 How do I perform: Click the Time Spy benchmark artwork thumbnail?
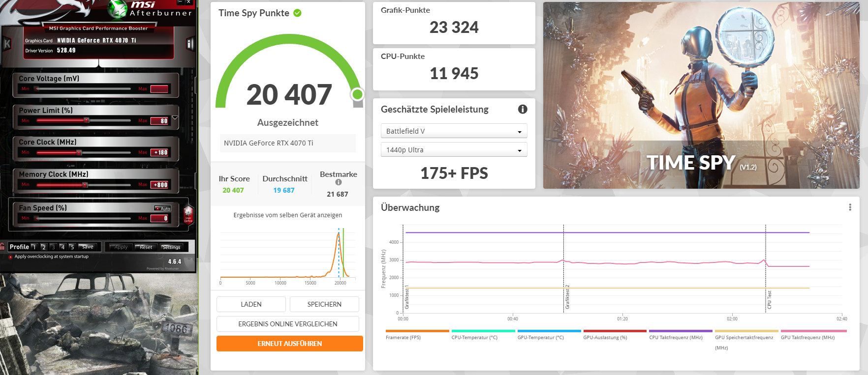click(701, 95)
